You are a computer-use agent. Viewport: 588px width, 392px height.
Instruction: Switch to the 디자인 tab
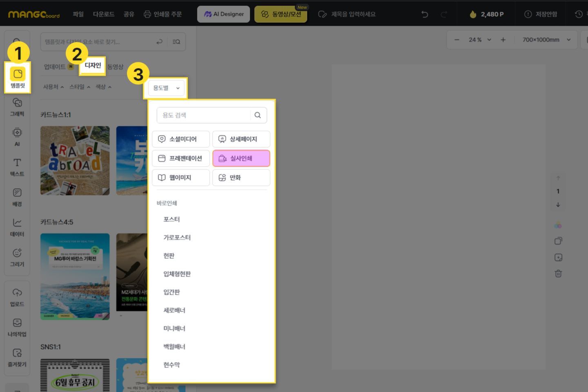93,65
